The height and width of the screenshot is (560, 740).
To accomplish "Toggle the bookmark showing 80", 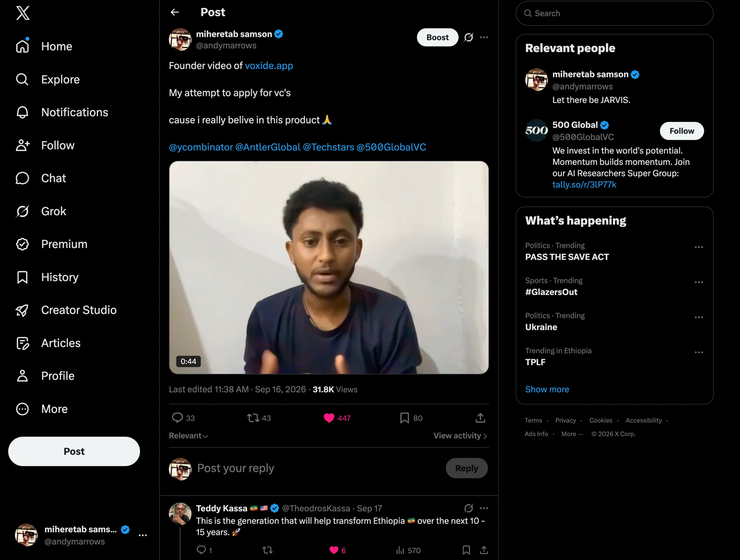I will tap(405, 418).
